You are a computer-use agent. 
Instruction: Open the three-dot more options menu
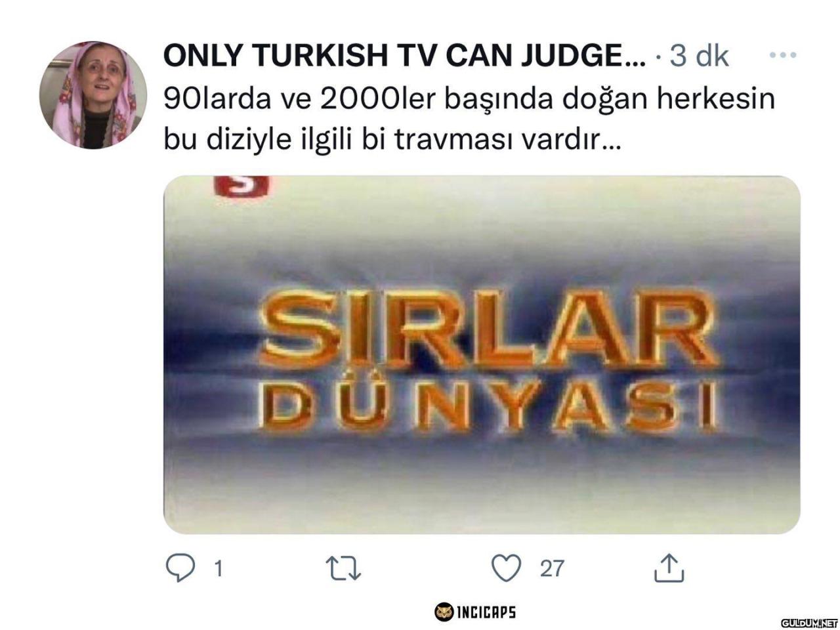(x=783, y=55)
